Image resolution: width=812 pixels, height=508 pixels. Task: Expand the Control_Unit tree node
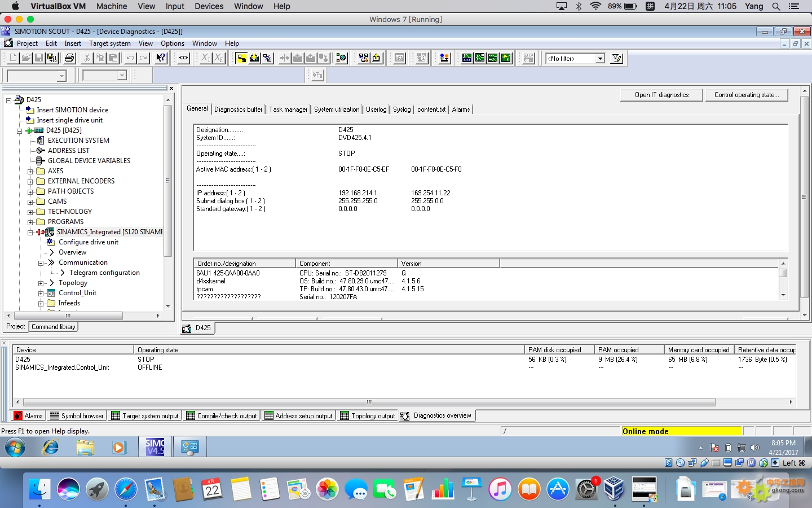coord(41,294)
